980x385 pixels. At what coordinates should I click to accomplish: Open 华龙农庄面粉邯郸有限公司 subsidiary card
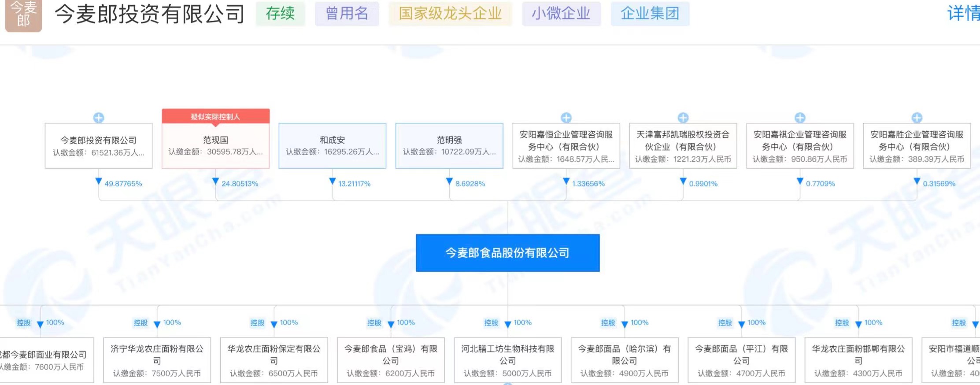coord(858,360)
